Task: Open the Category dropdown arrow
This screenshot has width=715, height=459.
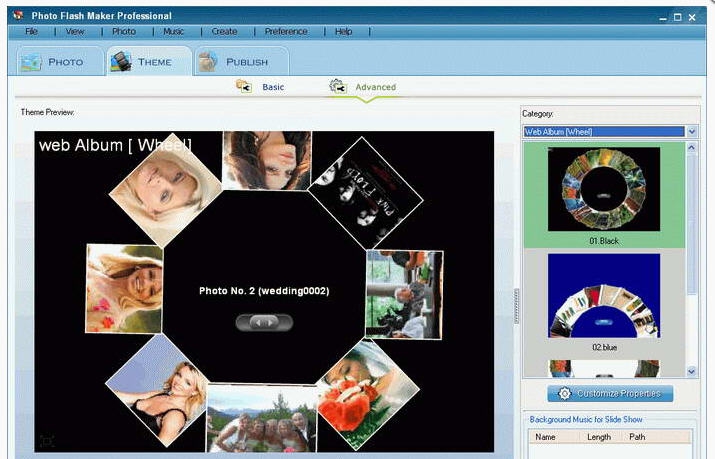Action: click(692, 132)
